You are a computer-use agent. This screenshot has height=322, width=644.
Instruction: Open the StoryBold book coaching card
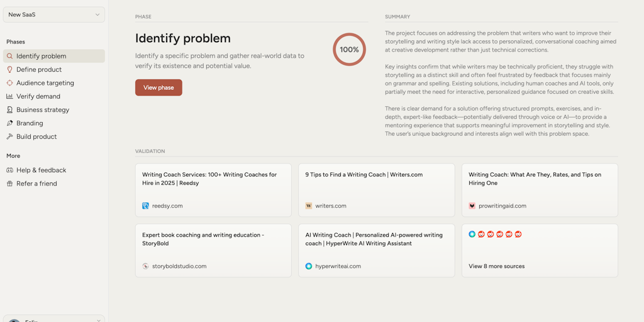pyautogui.click(x=213, y=250)
